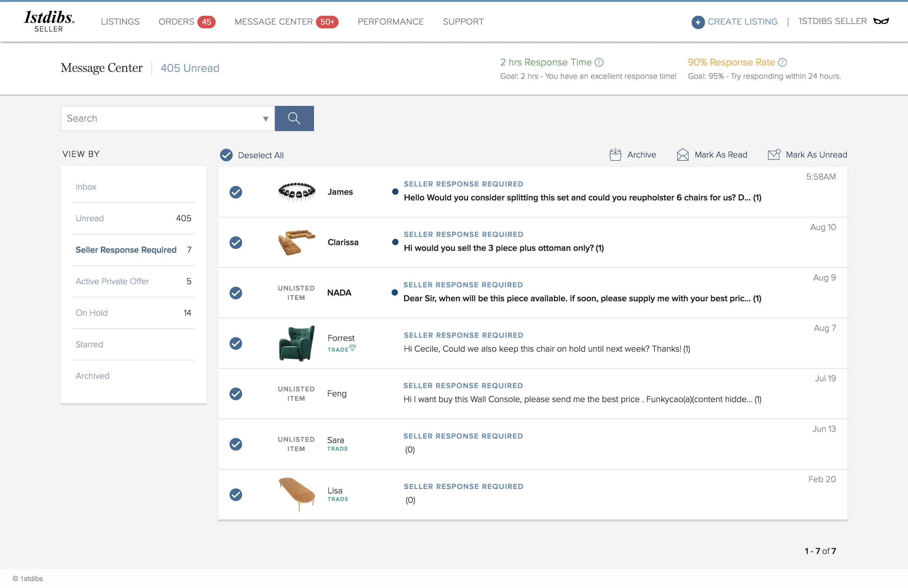Uncheck the Feng message checkbox
Screen dimensions: 908x588
(x=236, y=394)
